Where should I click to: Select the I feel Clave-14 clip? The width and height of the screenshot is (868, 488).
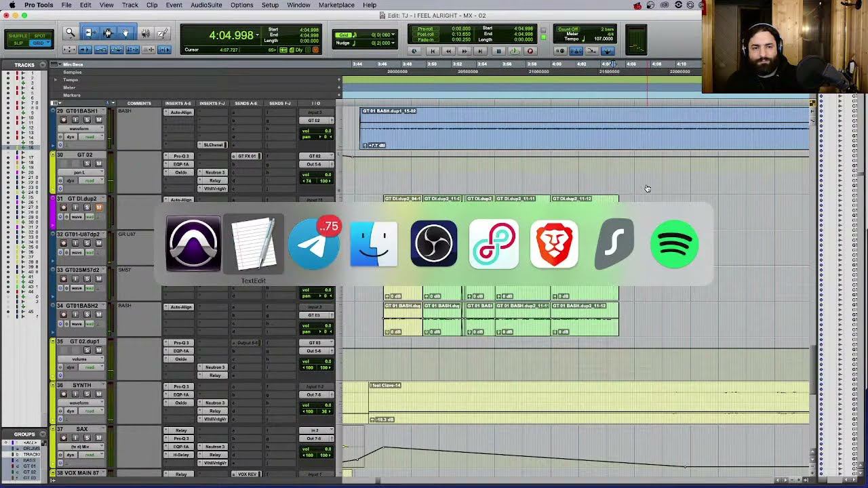589,403
